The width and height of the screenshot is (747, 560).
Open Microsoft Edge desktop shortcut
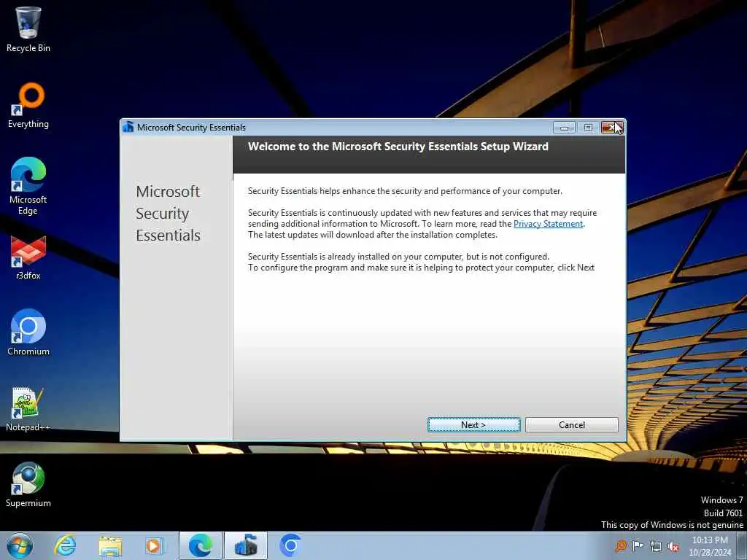tap(28, 186)
